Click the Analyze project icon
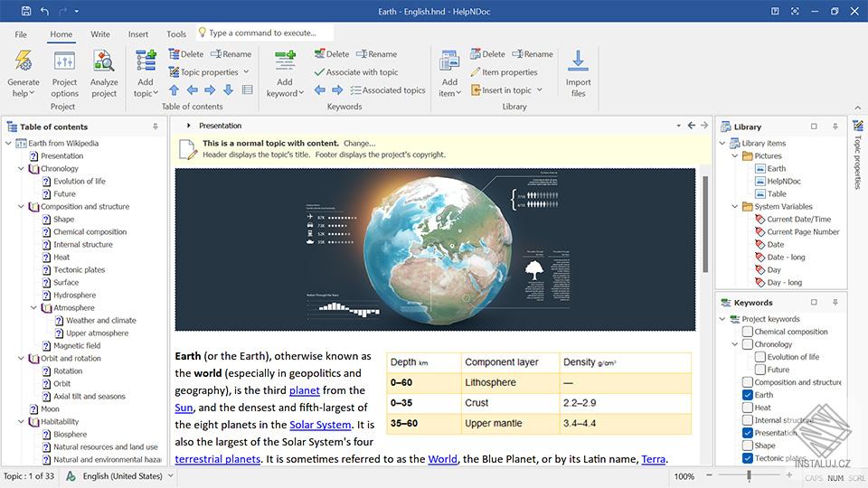Screen dimensions: 868x488 [104, 62]
